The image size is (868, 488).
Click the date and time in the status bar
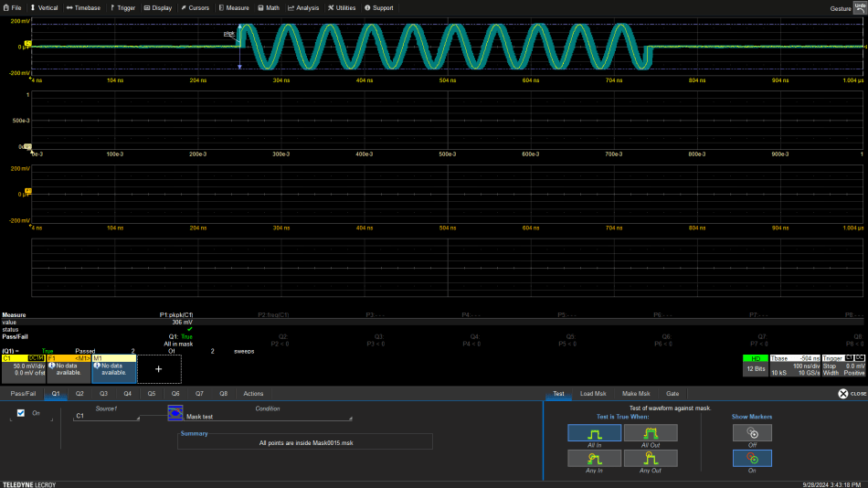point(832,484)
